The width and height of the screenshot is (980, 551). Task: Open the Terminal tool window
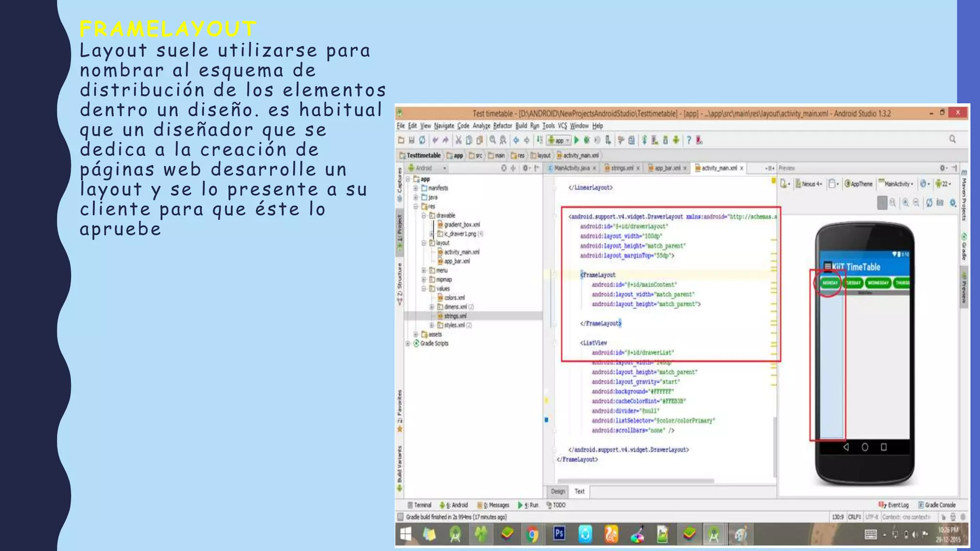tap(419, 505)
